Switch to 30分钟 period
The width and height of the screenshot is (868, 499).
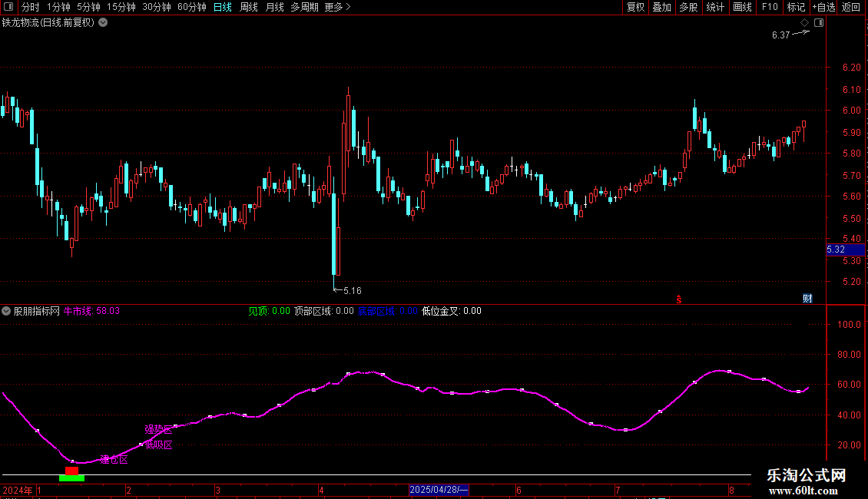pyautogui.click(x=157, y=7)
